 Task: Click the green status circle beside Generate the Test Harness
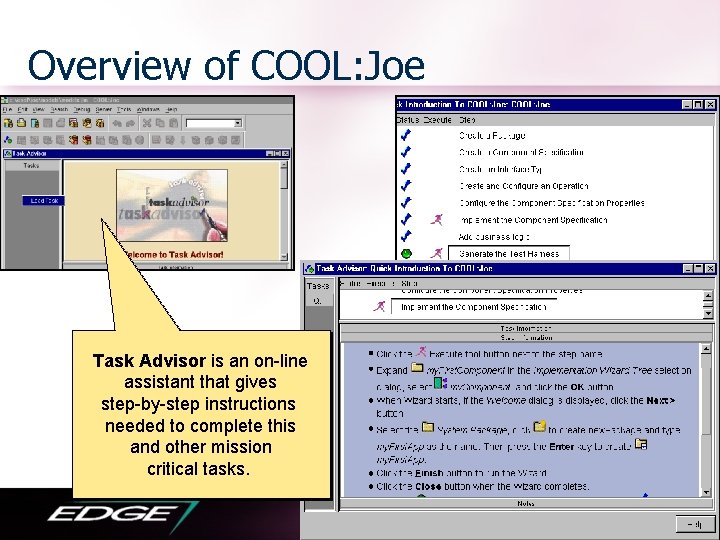click(406, 253)
